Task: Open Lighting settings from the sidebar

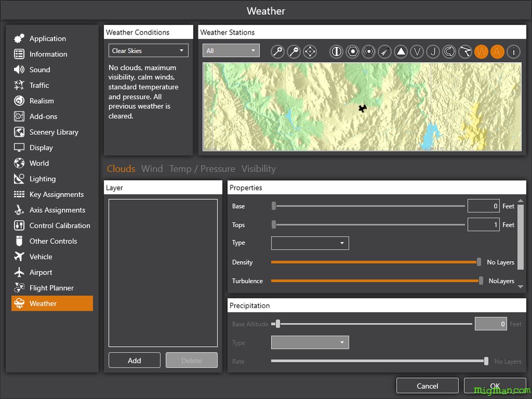Action: pyautogui.click(x=53, y=179)
